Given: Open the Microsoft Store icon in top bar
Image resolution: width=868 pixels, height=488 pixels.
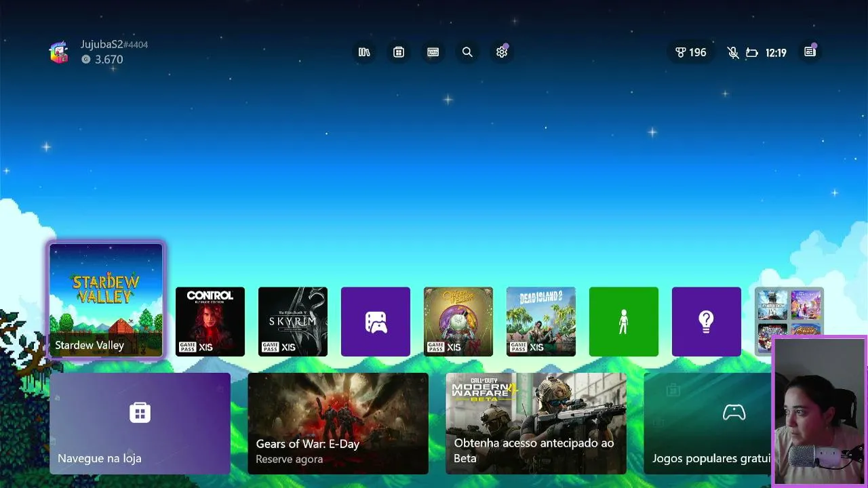Looking at the screenshot, I should tap(399, 52).
